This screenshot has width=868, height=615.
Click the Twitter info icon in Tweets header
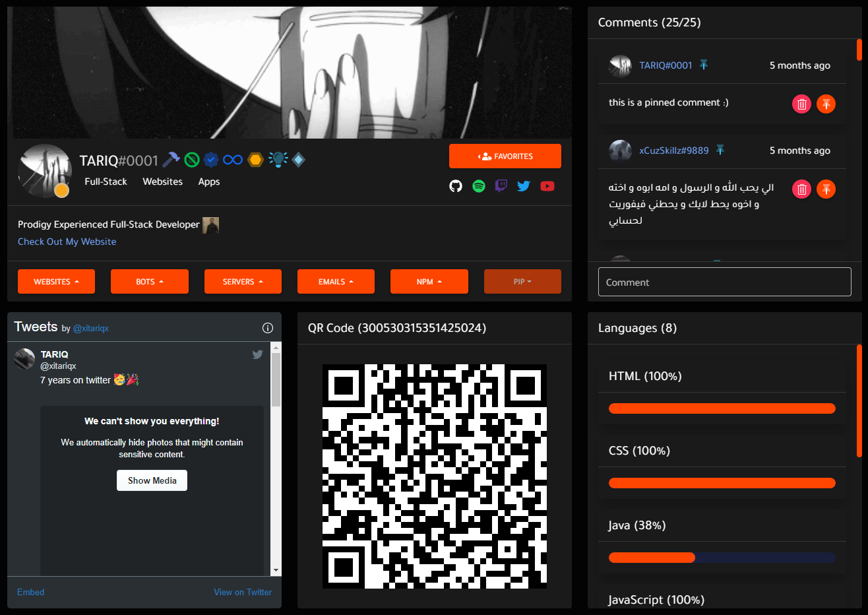pyautogui.click(x=268, y=328)
